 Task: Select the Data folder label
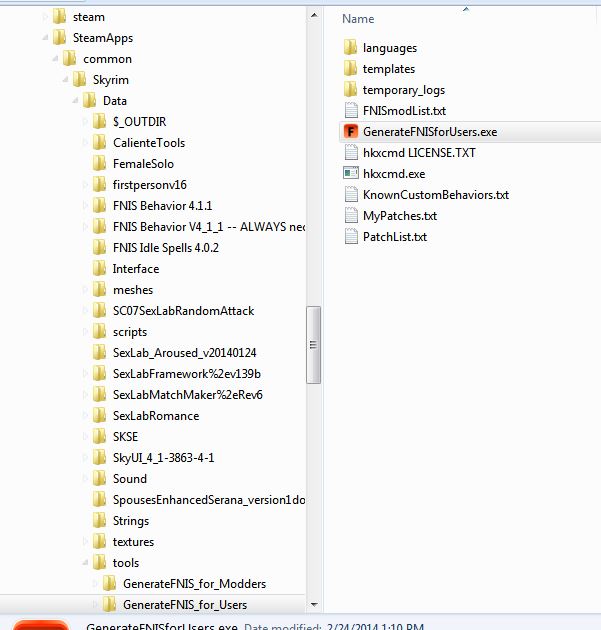[x=115, y=100]
